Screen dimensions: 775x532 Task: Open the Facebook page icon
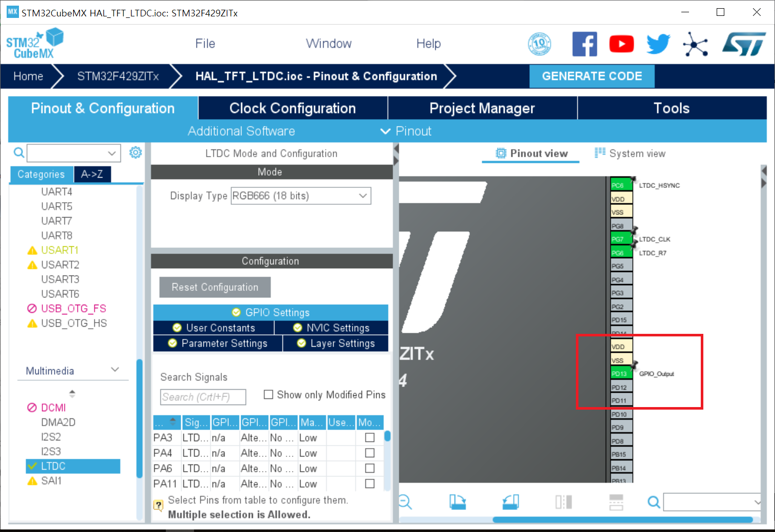[x=585, y=44]
